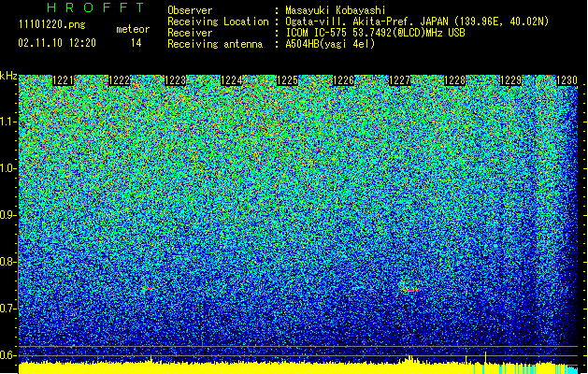Click the cyan level bars at bottom right
The image size is (588, 374).
[x=527, y=368]
